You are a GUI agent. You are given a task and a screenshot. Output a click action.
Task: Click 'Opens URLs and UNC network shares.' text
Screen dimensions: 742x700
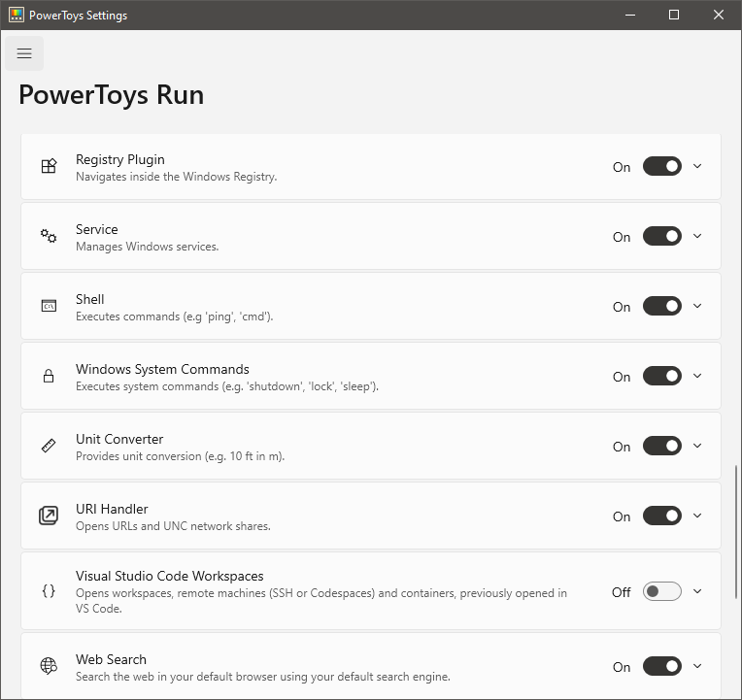[x=173, y=526]
